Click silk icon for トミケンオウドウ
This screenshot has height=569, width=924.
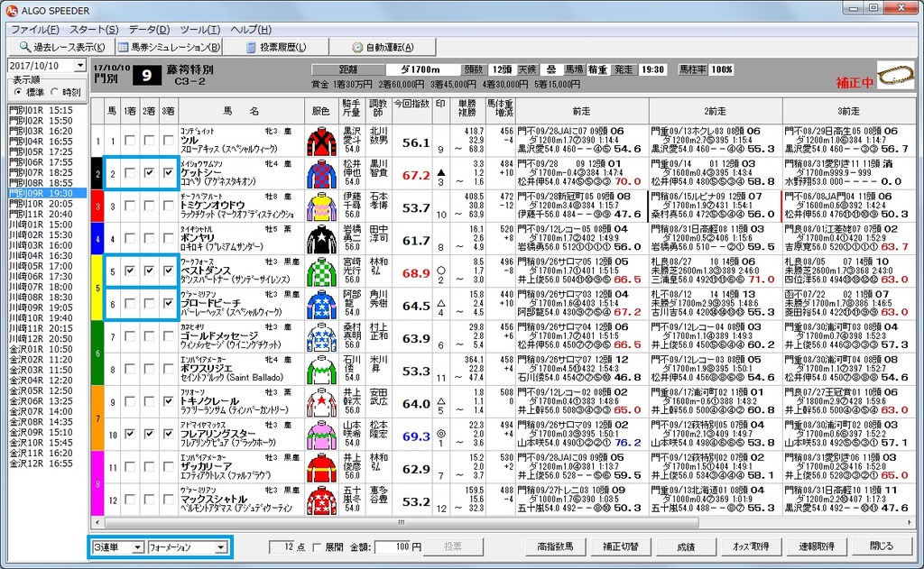pos(321,206)
